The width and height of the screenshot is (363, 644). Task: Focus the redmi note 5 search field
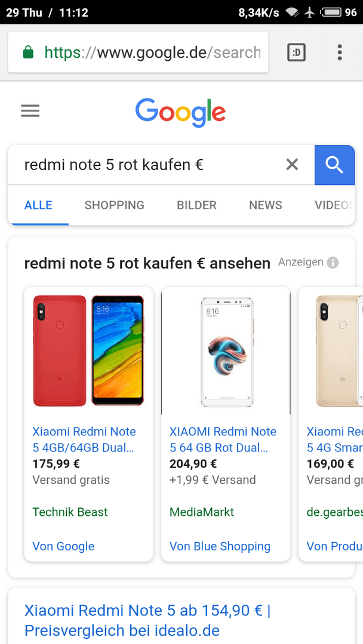point(148,165)
